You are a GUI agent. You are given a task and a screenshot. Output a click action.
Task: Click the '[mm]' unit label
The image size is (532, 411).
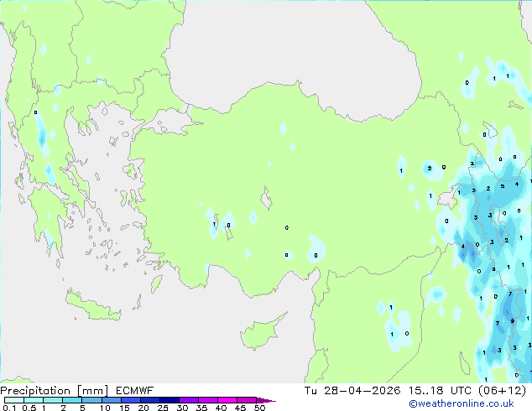point(93,391)
